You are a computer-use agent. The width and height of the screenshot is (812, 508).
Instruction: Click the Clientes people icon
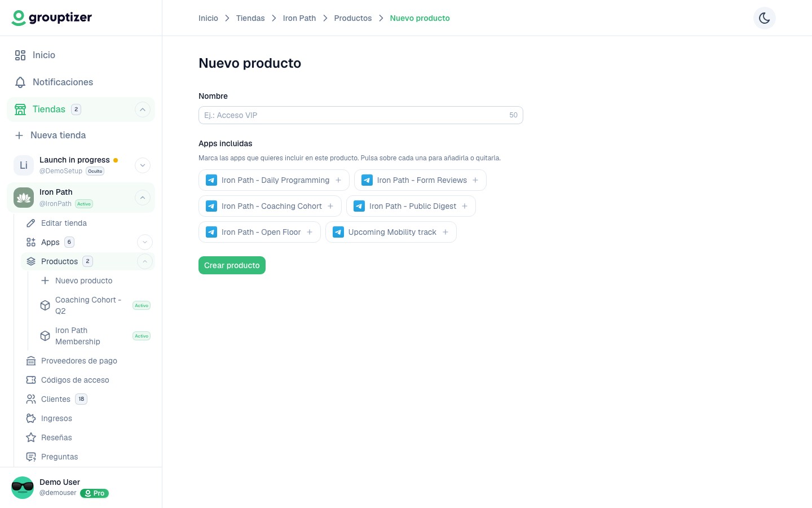tap(31, 399)
